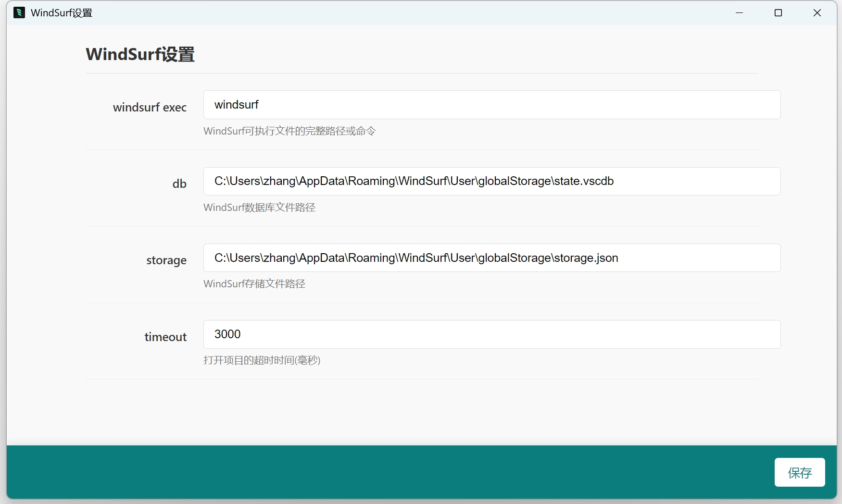
Task: Save settings with the 保存 button
Action: (800, 472)
